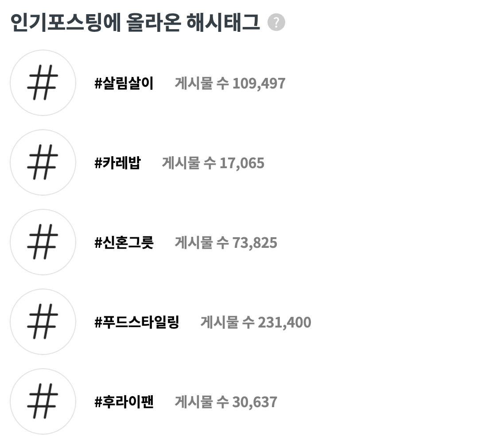Open the #카레밥 hashtag
504x447 pixels.
click(118, 163)
